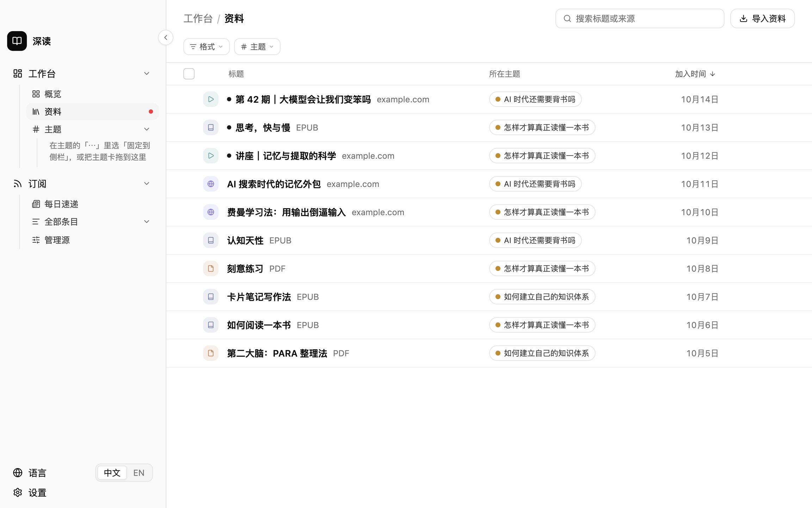Click the book icon for 思考，快与慢
The width and height of the screenshot is (812, 508).
[211, 127]
